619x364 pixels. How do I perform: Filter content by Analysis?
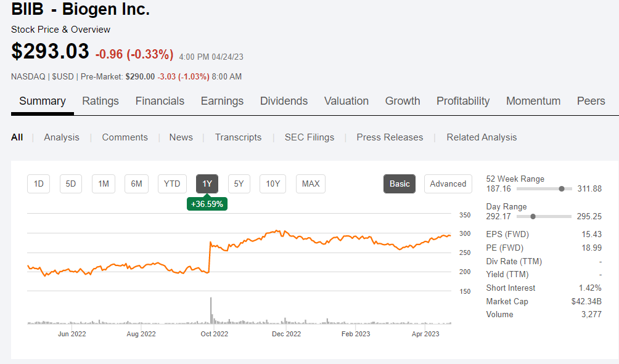click(62, 137)
